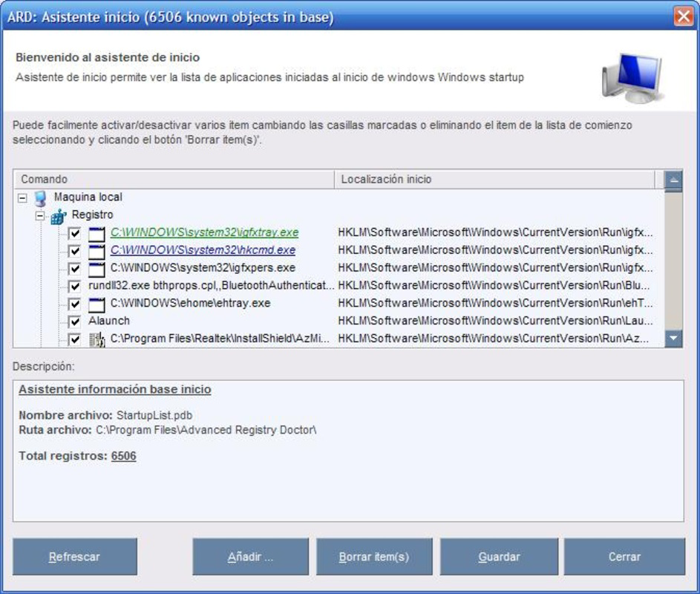Click the Realtek AzMi entry icon
This screenshot has height=594, width=700.
[97, 339]
